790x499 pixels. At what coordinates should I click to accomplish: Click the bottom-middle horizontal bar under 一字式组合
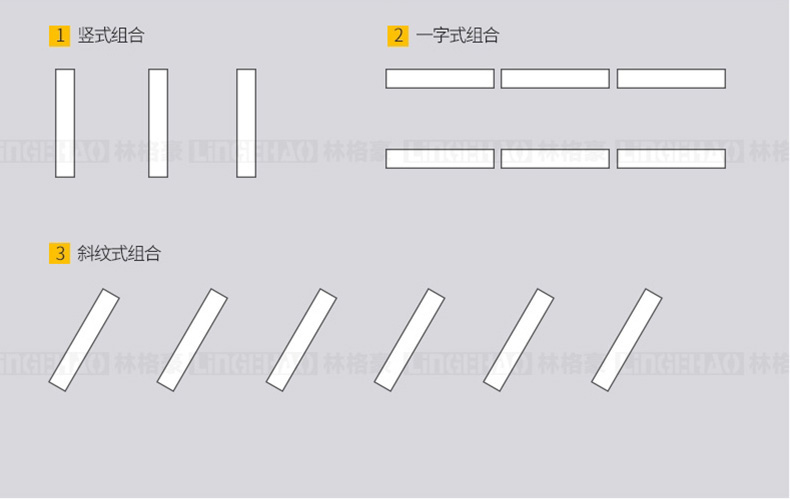pos(555,159)
